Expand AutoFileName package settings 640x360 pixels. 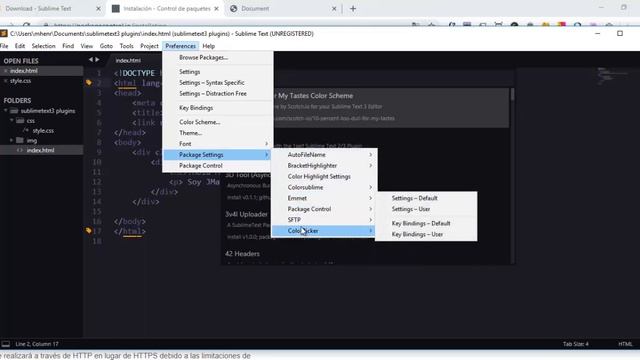click(x=324, y=155)
